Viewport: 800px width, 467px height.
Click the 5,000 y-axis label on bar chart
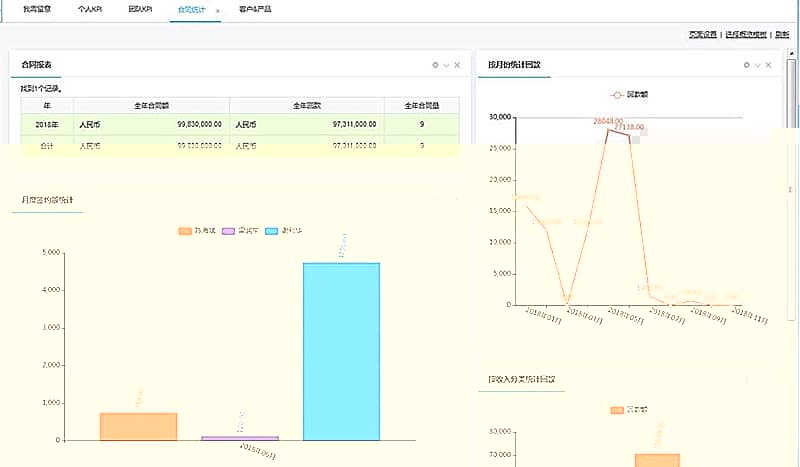[52, 252]
